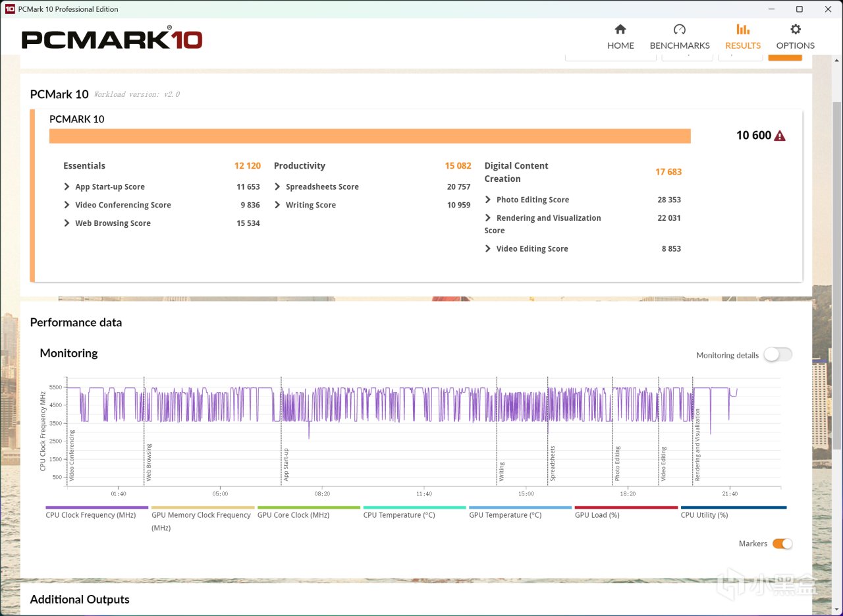Expand Writing Score row
The height and width of the screenshot is (616, 843).
pos(305,205)
